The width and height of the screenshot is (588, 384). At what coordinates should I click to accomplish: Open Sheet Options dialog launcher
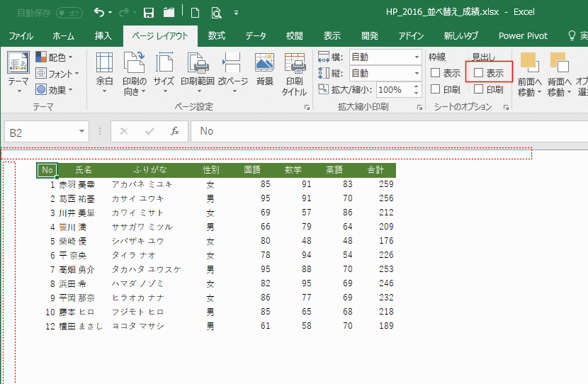506,108
